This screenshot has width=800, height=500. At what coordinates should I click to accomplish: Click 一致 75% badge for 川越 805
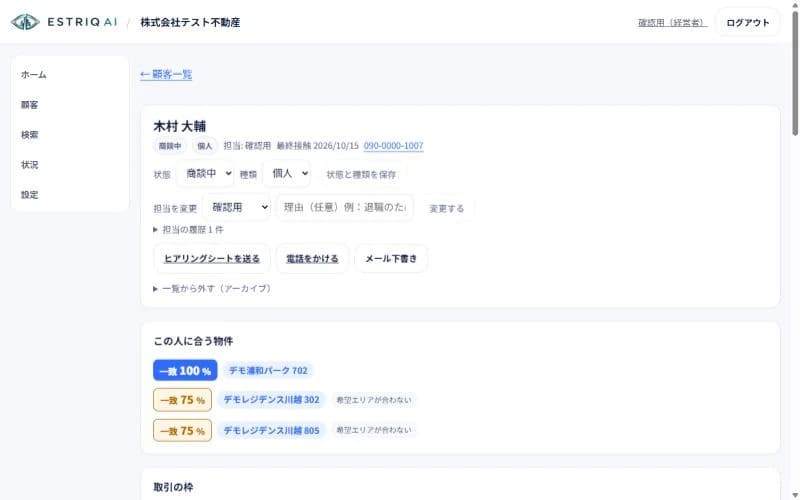[182, 431]
